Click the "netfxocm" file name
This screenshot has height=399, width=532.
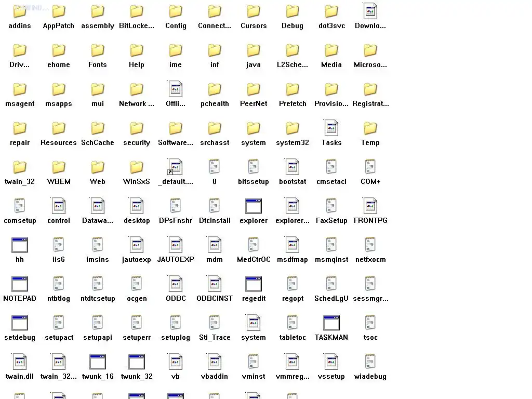pos(370,260)
